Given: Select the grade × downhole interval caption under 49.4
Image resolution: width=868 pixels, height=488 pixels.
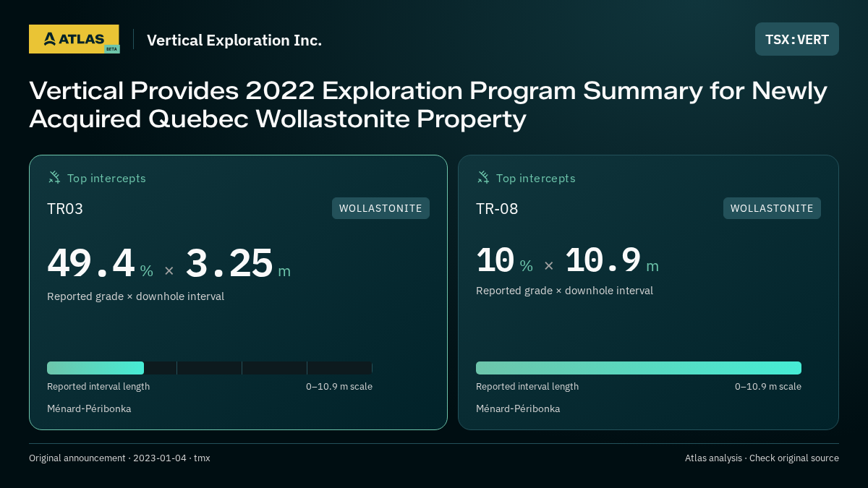Looking at the screenshot, I should tap(135, 296).
